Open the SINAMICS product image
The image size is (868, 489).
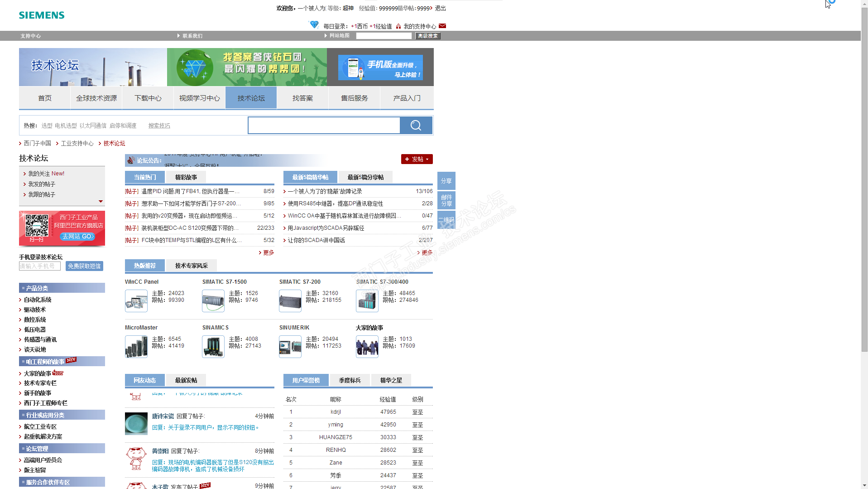click(x=213, y=347)
